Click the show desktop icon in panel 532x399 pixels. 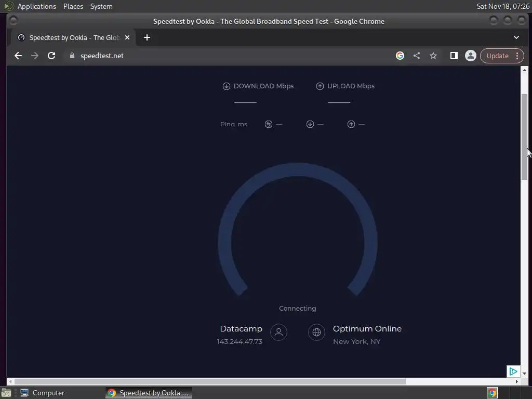(6, 393)
